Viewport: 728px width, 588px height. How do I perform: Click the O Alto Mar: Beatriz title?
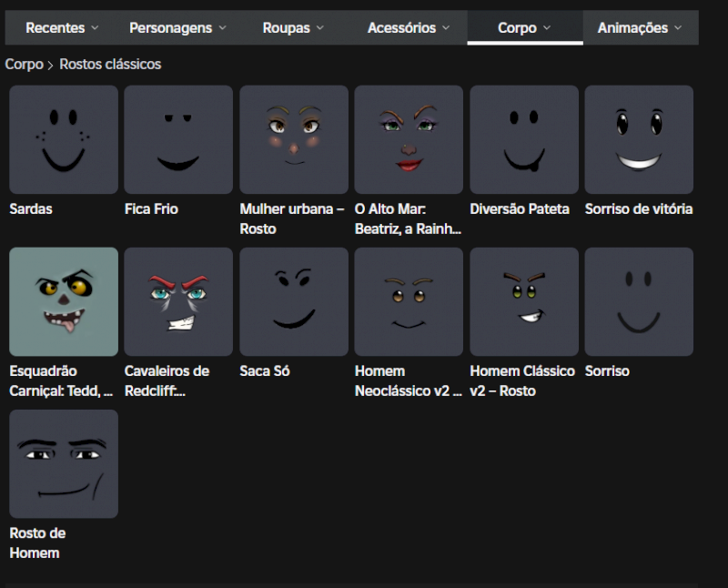[x=408, y=218]
